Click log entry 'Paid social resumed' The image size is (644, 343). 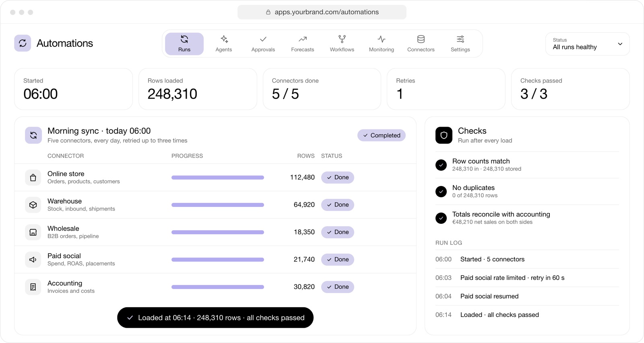pyautogui.click(x=527, y=296)
